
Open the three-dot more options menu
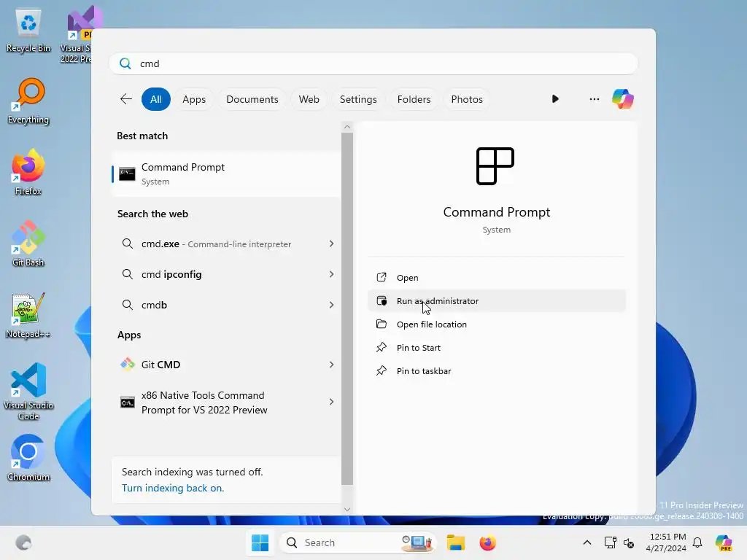coord(594,99)
